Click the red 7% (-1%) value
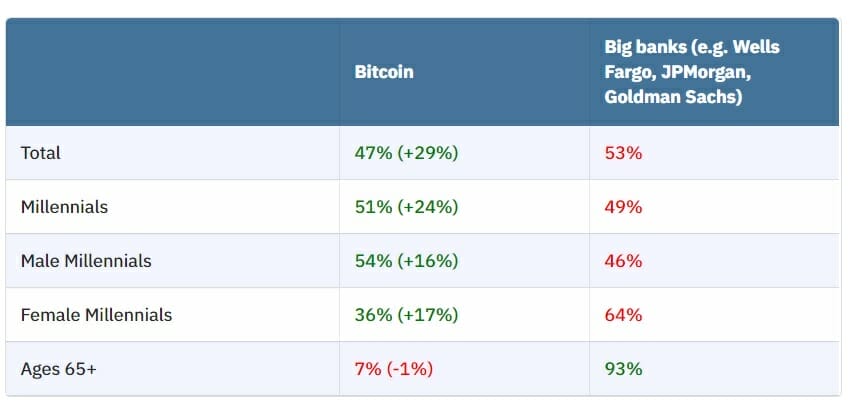856x409 pixels. [x=393, y=369]
